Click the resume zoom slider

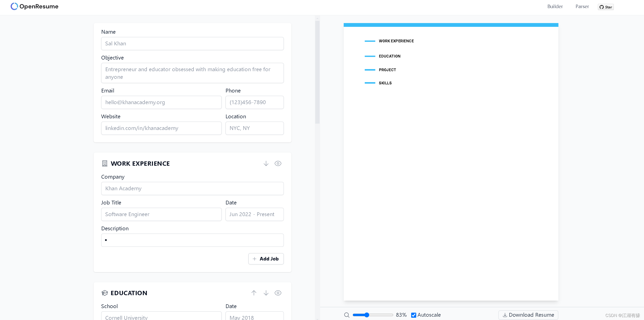point(373,315)
